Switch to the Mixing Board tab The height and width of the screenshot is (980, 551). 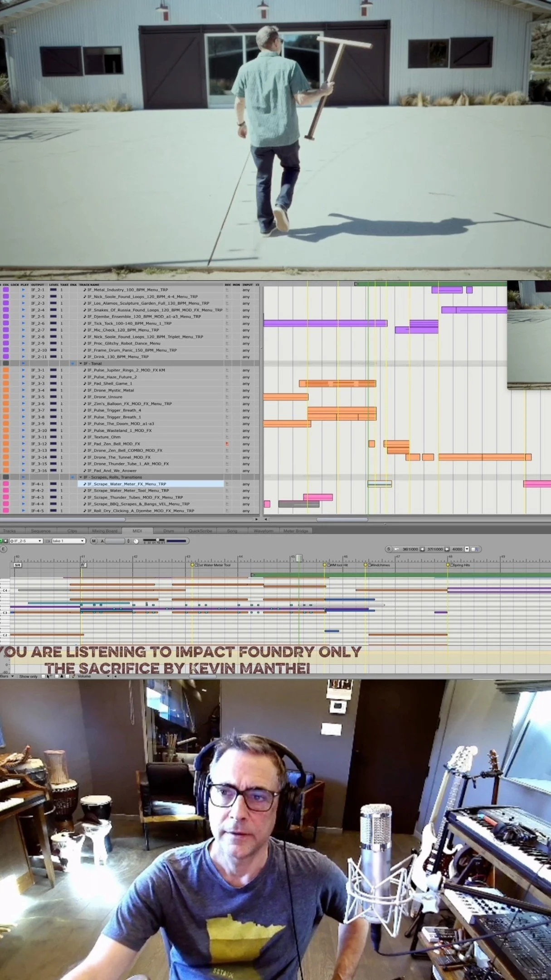pos(105,531)
